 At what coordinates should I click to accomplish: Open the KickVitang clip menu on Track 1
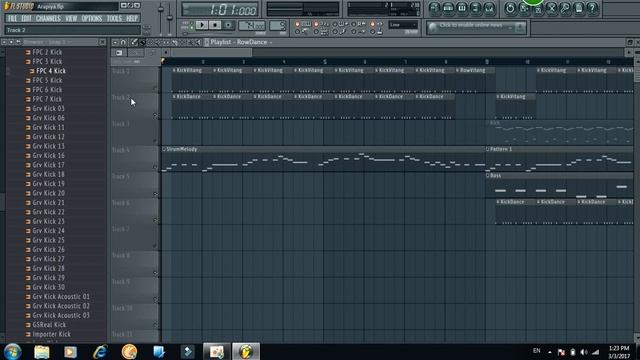(174, 70)
